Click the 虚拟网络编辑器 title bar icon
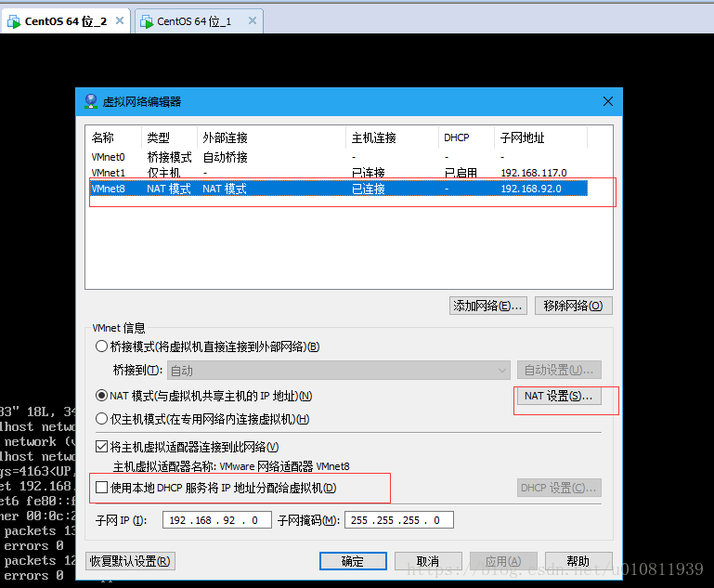 pos(91,101)
